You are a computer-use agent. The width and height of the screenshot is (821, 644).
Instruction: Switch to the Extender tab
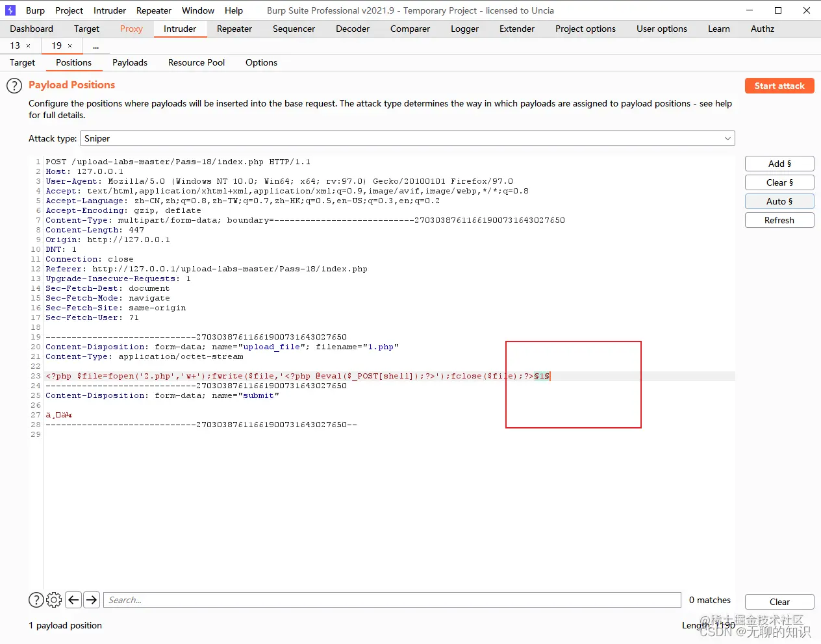tap(517, 29)
